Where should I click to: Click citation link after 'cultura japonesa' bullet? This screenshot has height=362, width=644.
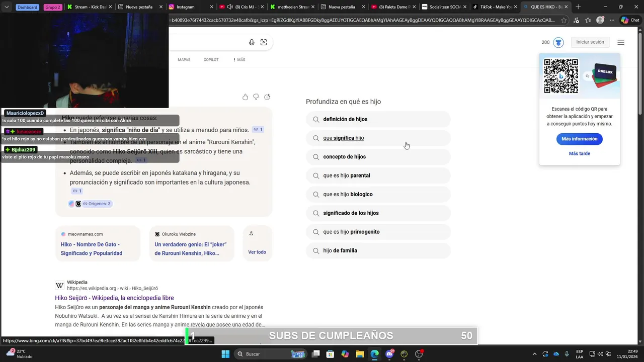tap(76, 191)
